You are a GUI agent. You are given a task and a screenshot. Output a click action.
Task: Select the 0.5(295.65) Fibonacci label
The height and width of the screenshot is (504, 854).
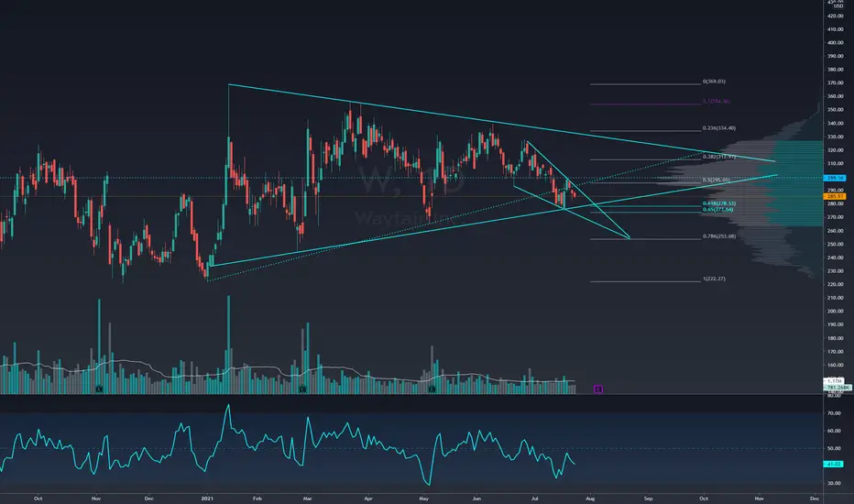pyautogui.click(x=717, y=180)
